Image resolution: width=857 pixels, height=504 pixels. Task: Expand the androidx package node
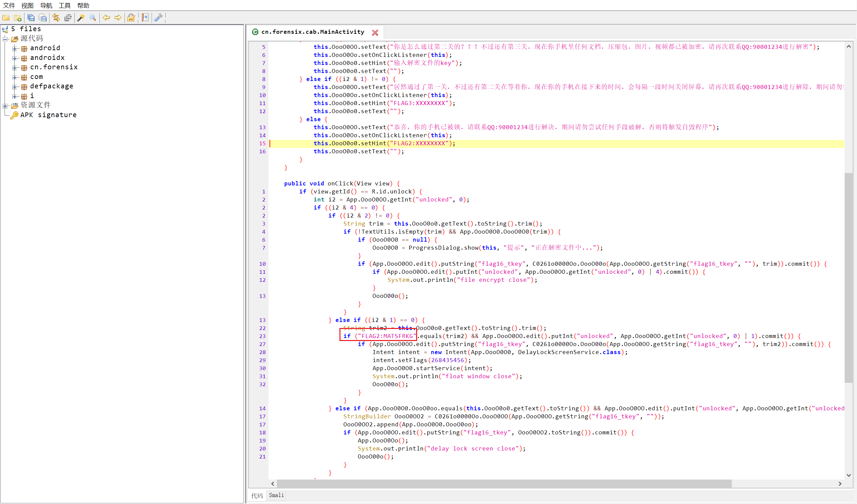[x=15, y=58]
